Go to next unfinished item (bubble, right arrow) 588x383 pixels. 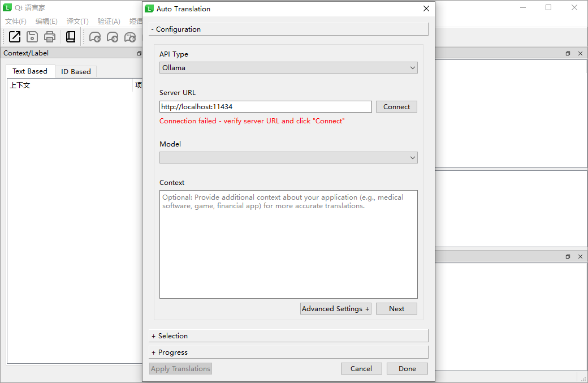click(113, 37)
